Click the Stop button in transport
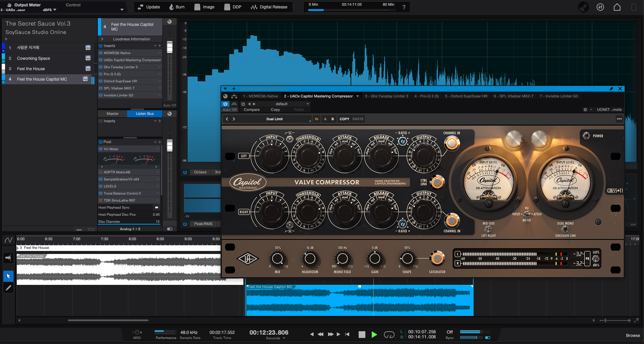The height and width of the screenshot is (344, 644). pos(362,334)
